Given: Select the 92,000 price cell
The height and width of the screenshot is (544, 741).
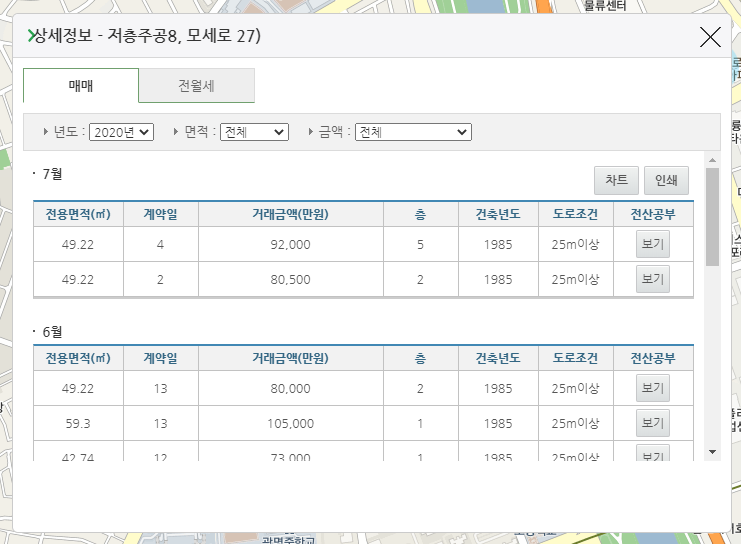Looking at the screenshot, I should pyautogui.click(x=291, y=244).
